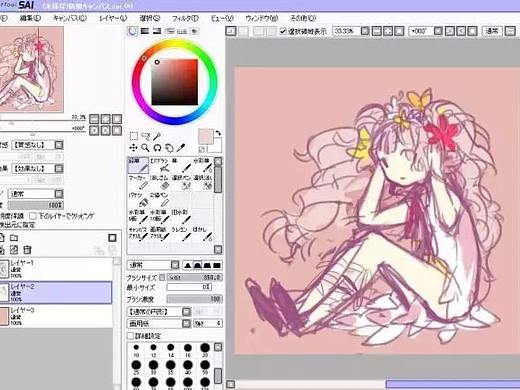Choose the バケツ bucket fill tool
The image size is (520, 390).
[138, 200]
